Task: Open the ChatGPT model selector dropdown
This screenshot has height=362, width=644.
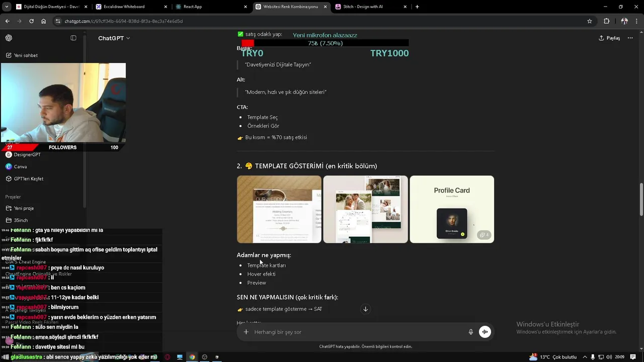Action: (x=114, y=38)
